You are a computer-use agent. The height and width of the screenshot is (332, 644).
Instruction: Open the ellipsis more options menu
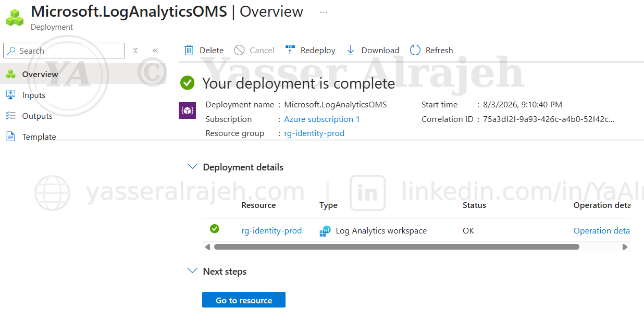pos(324,12)
